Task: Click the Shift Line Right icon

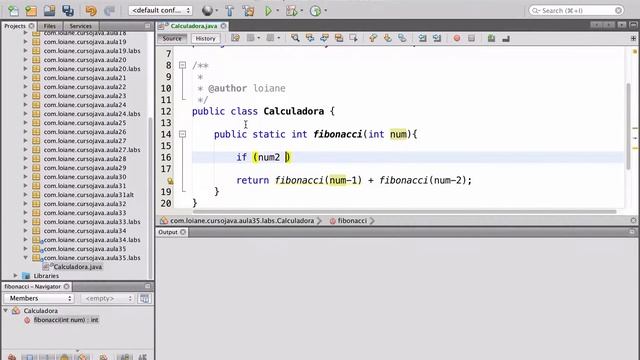Action: coord(437,38)
